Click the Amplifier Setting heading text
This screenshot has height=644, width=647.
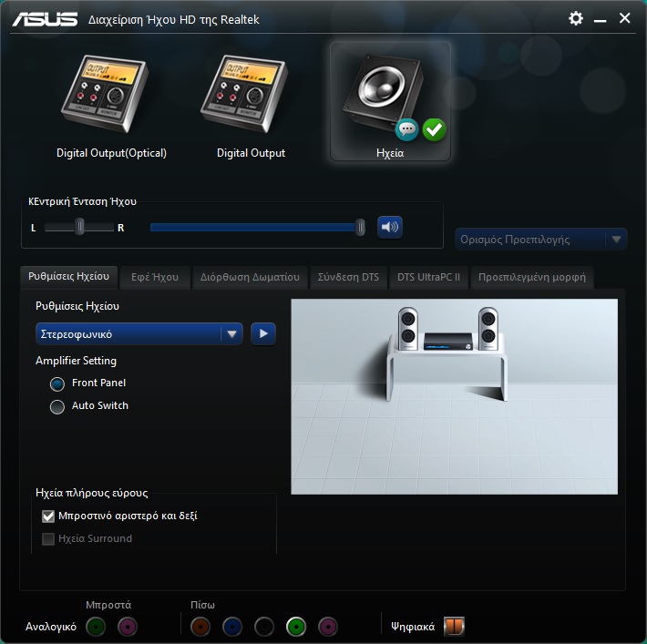tap(76, 361)
